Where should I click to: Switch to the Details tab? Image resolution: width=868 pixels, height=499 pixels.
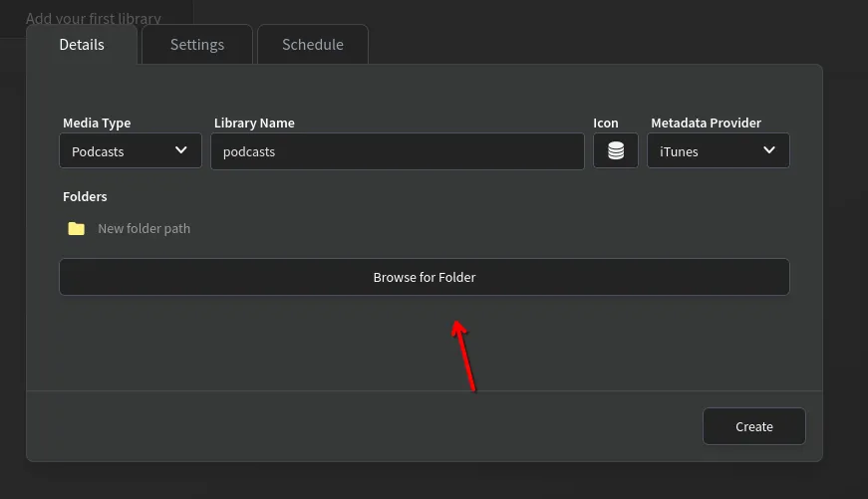click(82, 45)
